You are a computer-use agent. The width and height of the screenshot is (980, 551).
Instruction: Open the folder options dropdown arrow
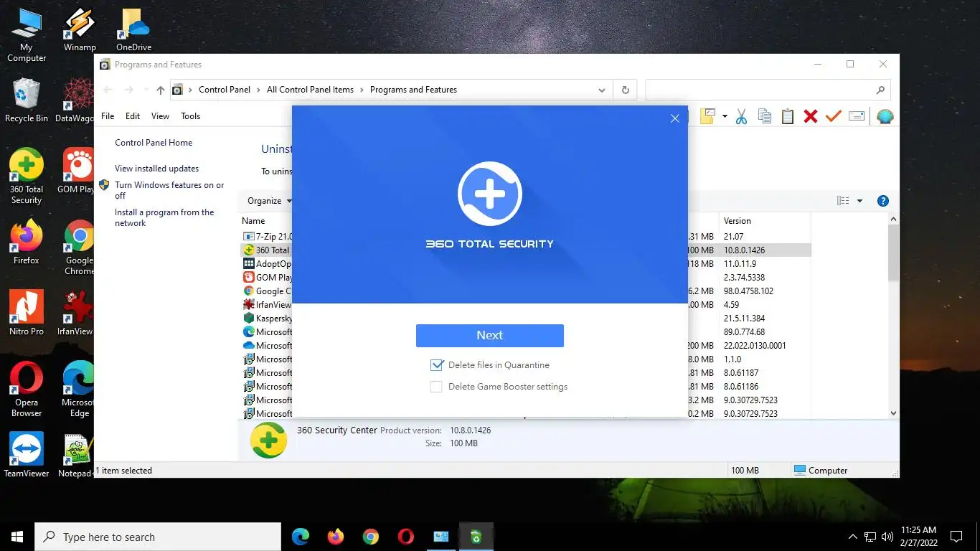725,116
